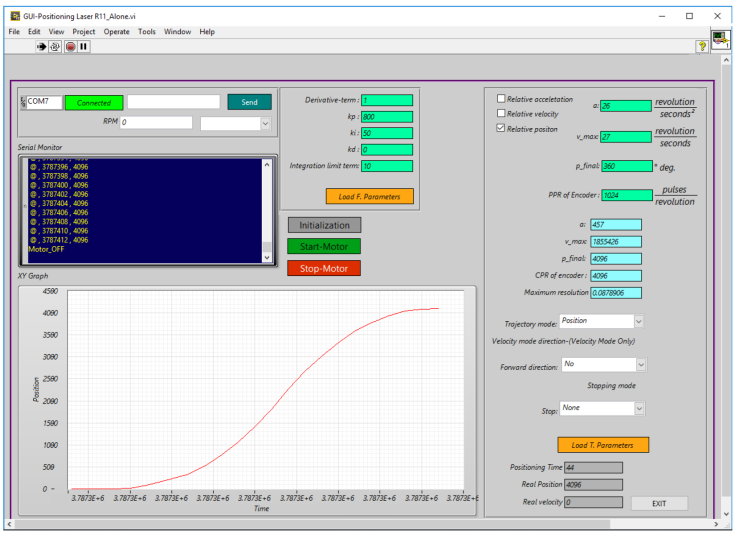
Task: Click the Run Continuously icon
Action: 56,46
